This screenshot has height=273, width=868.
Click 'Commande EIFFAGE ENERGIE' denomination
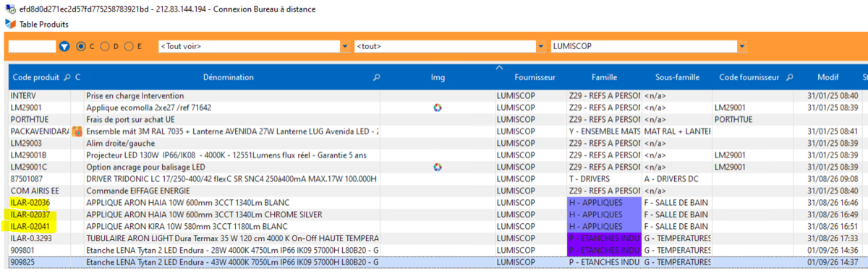point(138,191)
